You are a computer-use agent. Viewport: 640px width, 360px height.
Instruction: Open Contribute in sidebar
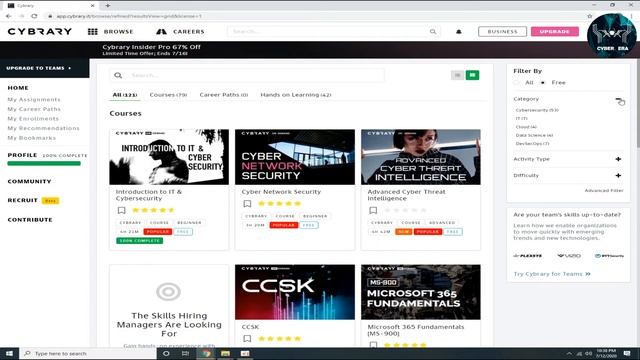pos(30,220)
